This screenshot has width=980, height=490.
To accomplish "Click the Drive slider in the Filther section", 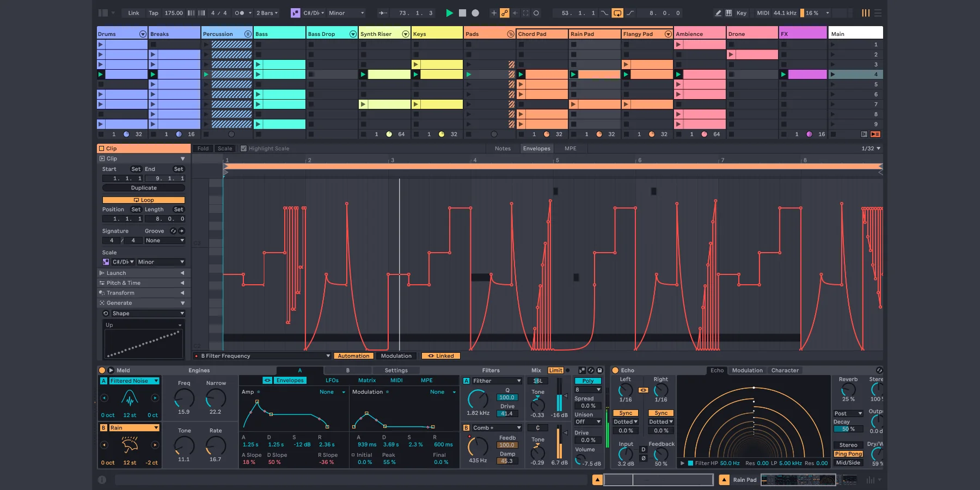I will click(x=506, y=413).
